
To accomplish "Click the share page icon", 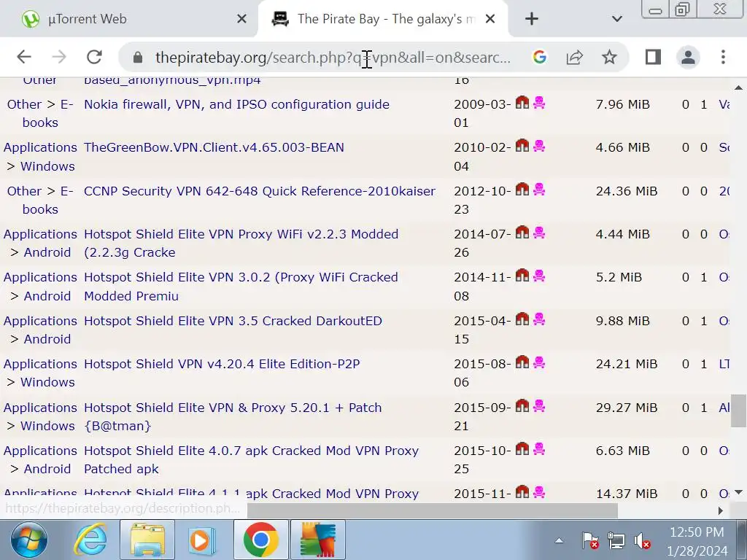I will [575, 57].
